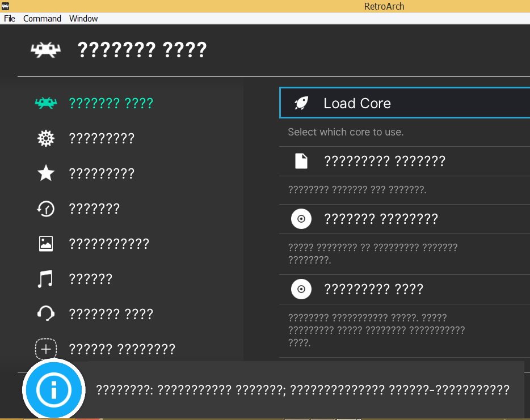
Task: Select the list entry label beside file icon
Action: click(x=385, y=161)
